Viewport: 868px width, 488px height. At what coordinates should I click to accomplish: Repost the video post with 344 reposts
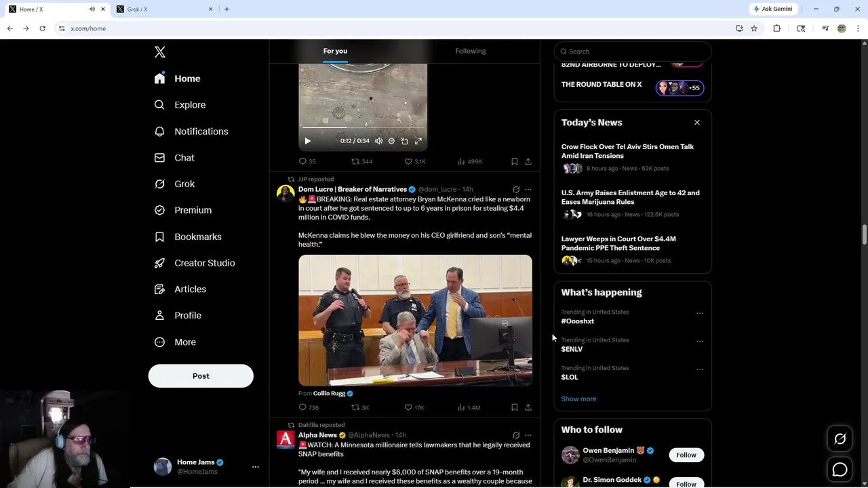click(361, 161)
